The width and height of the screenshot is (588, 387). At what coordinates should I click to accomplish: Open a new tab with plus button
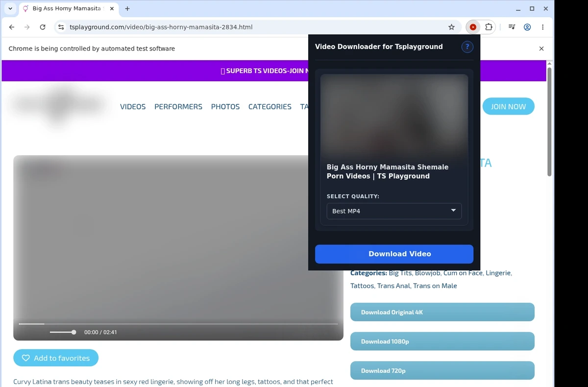[127, 9]
